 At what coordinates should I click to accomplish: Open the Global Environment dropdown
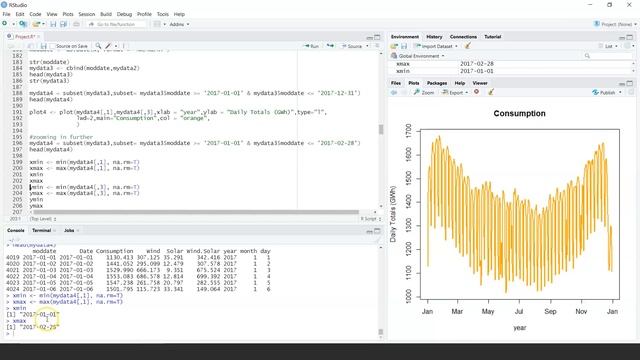[x=418, y=56]
